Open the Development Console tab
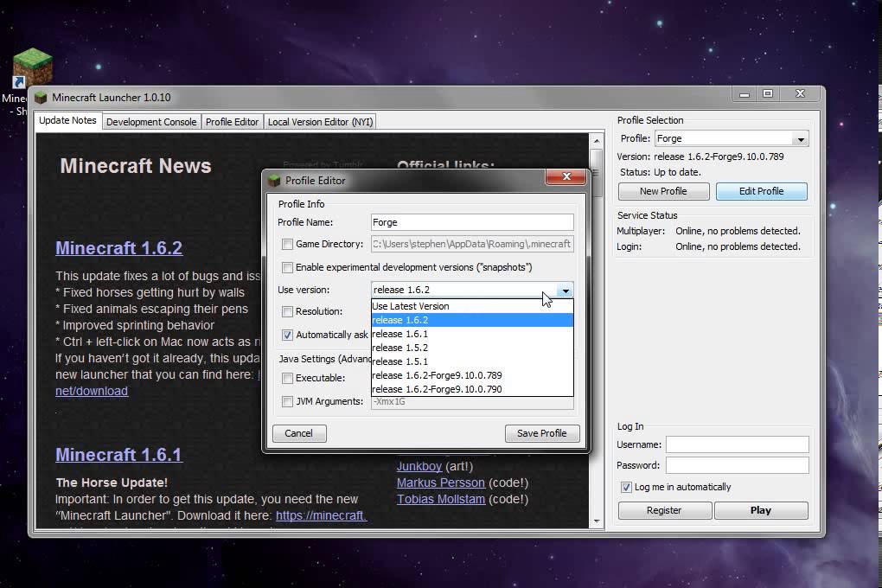 click(x=151, y=122)
